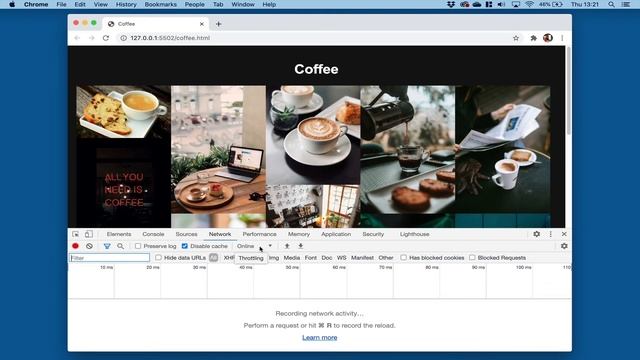Switch to Console tab

(153, 234)
